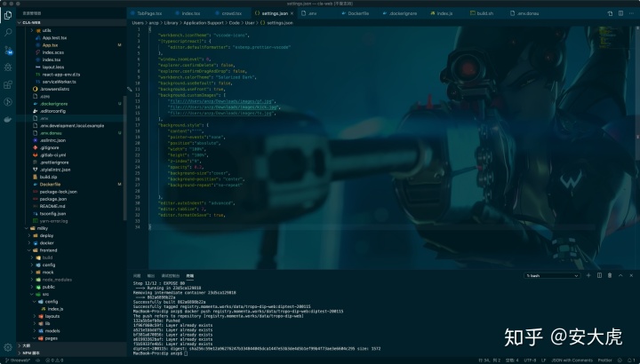The width and height of the screenshot is (640, 364).
Task: Open the Docker view whale icon
Action: click(8, 120)
